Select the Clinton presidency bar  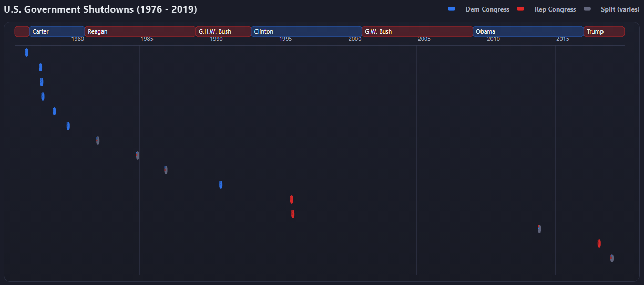pyautogui.click(x=306, y=31)
